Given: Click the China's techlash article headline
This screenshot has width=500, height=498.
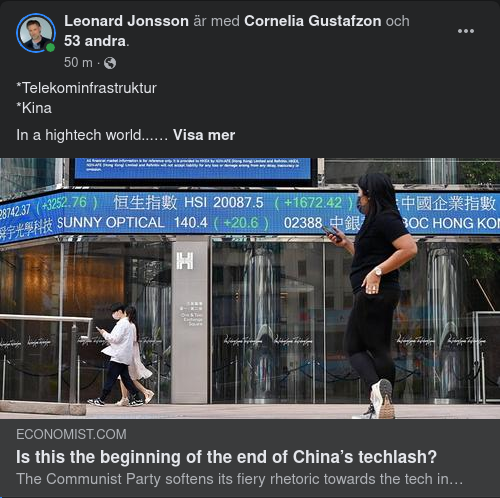Looking at the screenshot, I should [226, 457].
